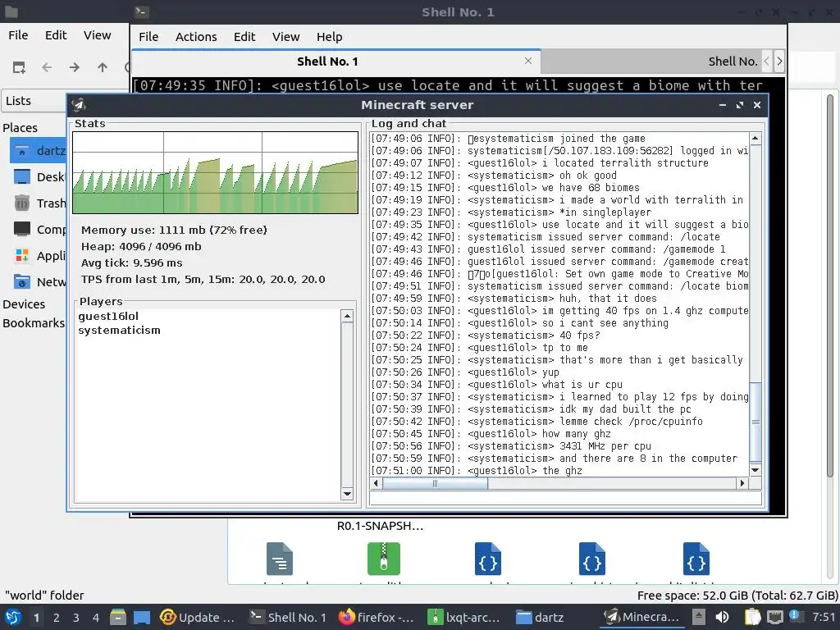Open the update notifier tray icon
Screen dimensions: 840x630
[794, 616]
